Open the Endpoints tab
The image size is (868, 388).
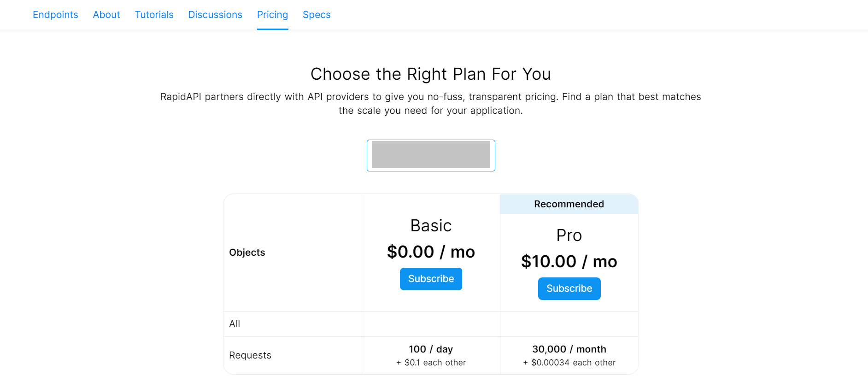[x=55, y=15]
